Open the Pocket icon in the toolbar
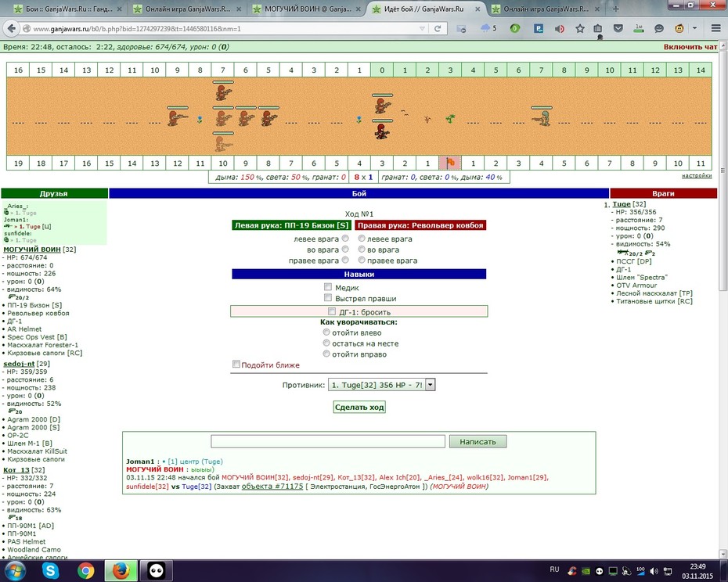Screen dimensions: 728x582 point(618,29)
